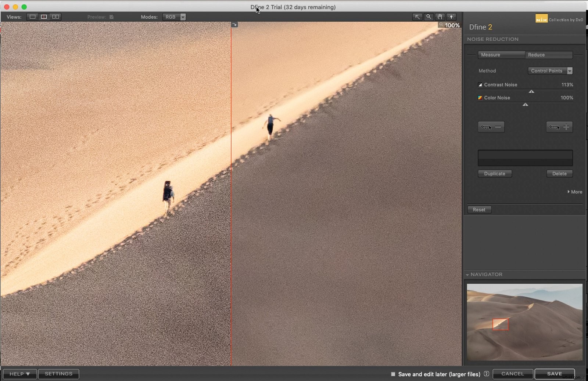Change the background color with lightbulb icon
Screen dimensions: 588x381
[x=451, y=17]
